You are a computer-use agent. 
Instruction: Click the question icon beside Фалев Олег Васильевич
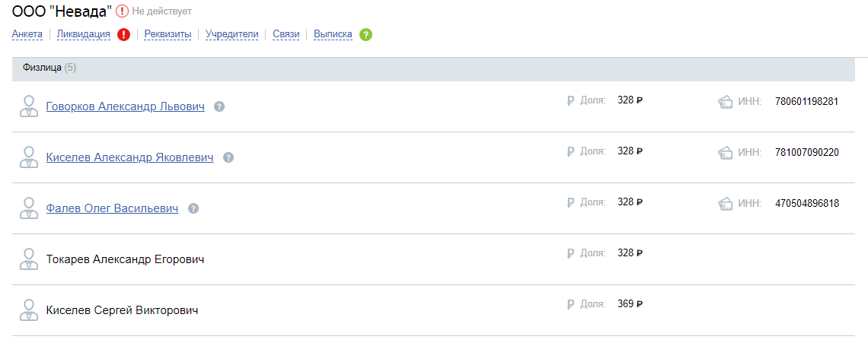pyautogui.click(x=193, y=208)
